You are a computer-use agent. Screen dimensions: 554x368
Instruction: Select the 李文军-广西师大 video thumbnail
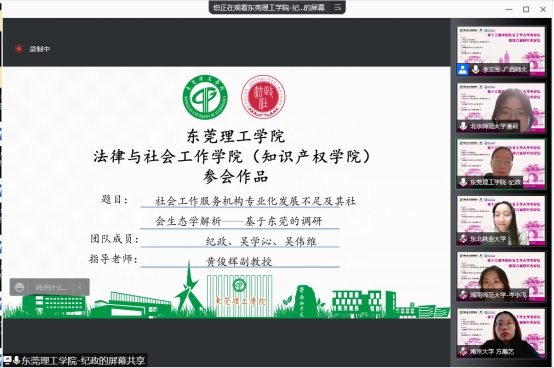click(501, 51)
